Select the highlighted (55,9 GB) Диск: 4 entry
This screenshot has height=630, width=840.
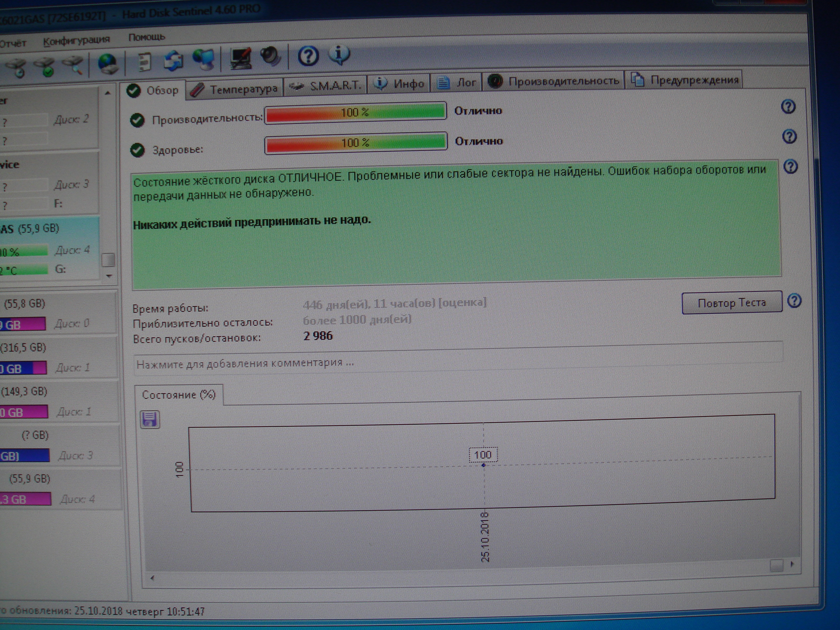(x=50, y=249)
